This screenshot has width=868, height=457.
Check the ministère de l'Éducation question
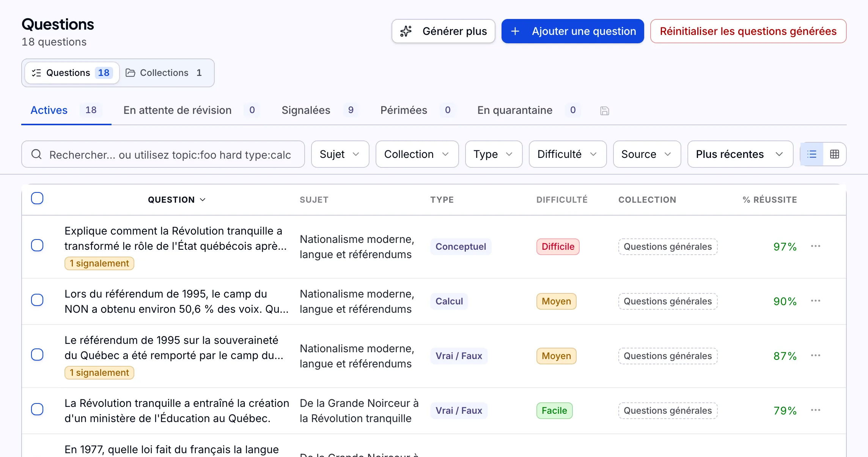(x=37, y=409)
